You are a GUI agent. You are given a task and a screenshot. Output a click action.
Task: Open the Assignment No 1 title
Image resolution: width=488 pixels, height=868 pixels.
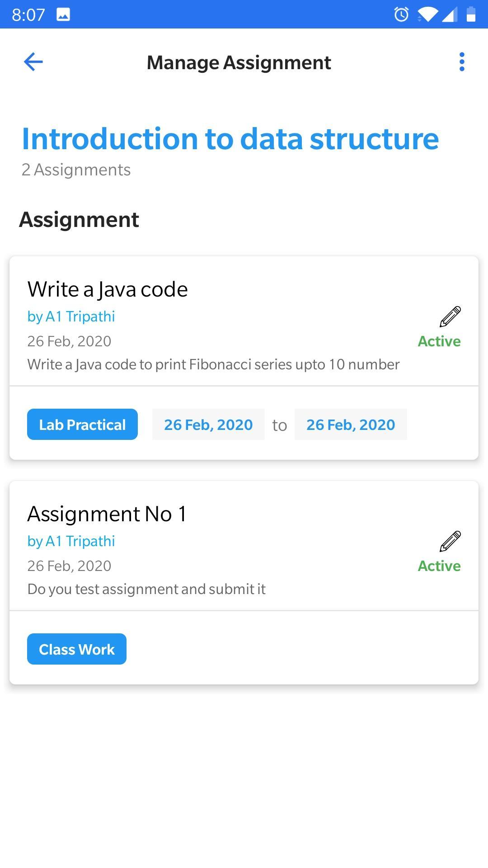pos(107,514)
